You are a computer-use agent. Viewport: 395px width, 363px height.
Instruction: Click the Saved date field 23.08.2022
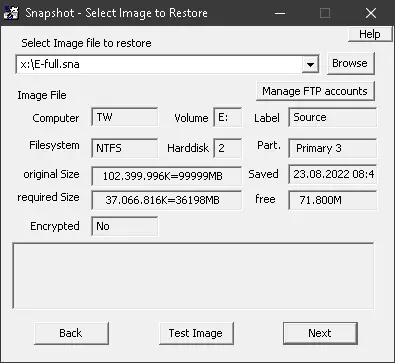(332, 174)
